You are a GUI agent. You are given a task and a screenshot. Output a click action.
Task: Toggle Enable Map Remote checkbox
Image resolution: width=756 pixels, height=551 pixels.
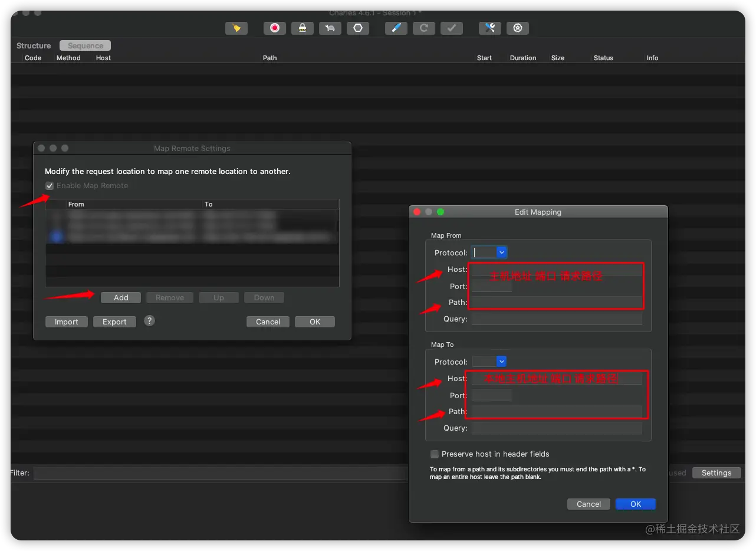(50, 186)
